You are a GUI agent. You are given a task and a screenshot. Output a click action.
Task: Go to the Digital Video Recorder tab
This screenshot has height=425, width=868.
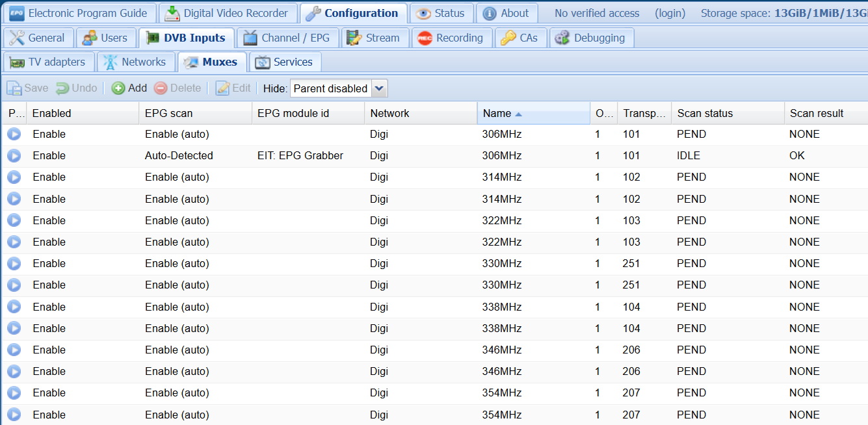(228, 13)
